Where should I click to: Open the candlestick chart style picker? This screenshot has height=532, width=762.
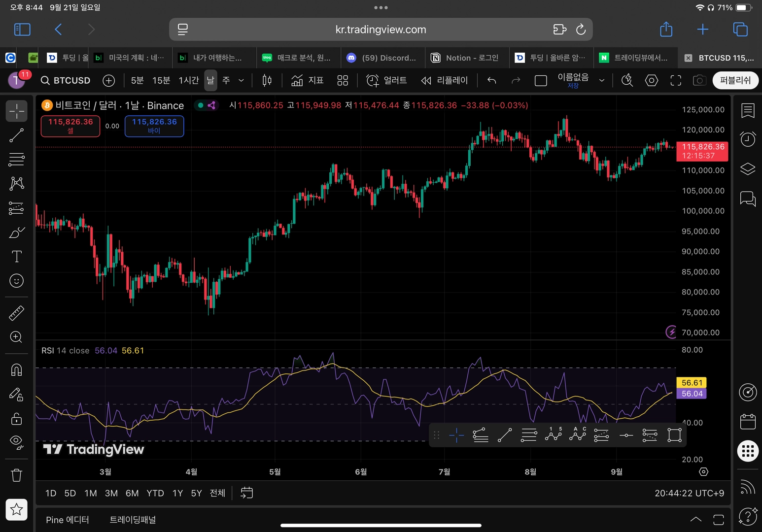[267, 80]
